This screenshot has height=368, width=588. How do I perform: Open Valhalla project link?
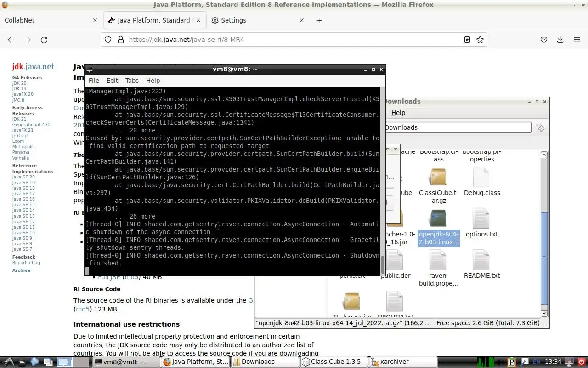click(21, 158)
